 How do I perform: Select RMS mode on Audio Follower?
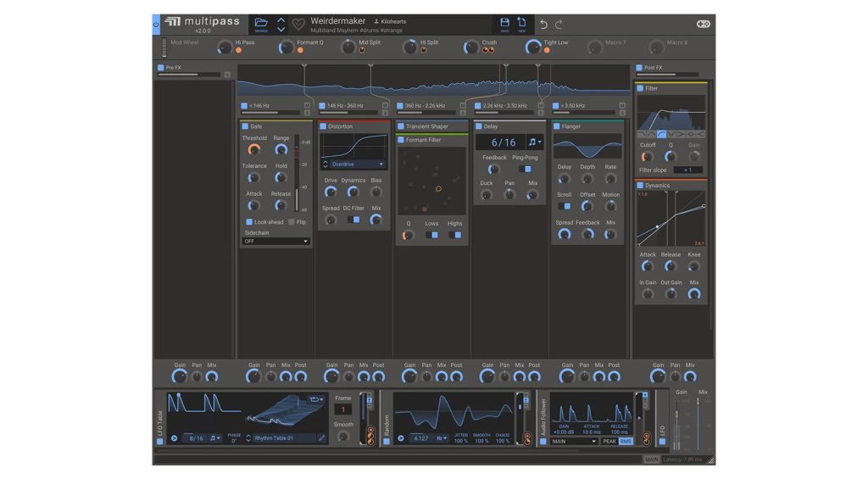tap(626, 442)
